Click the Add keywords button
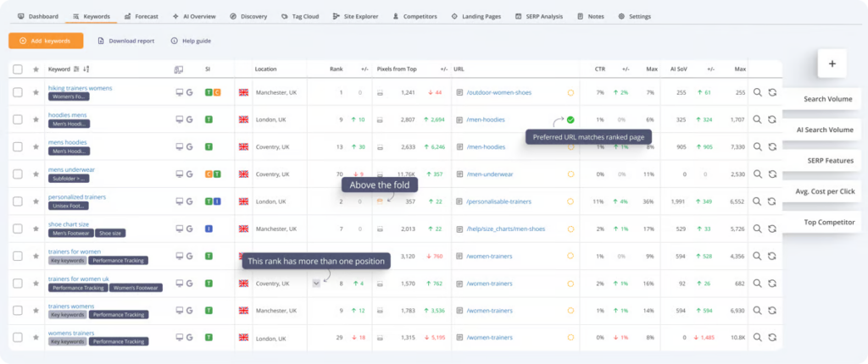The height and width of the screenshot is (364, 868). (46, 41)
